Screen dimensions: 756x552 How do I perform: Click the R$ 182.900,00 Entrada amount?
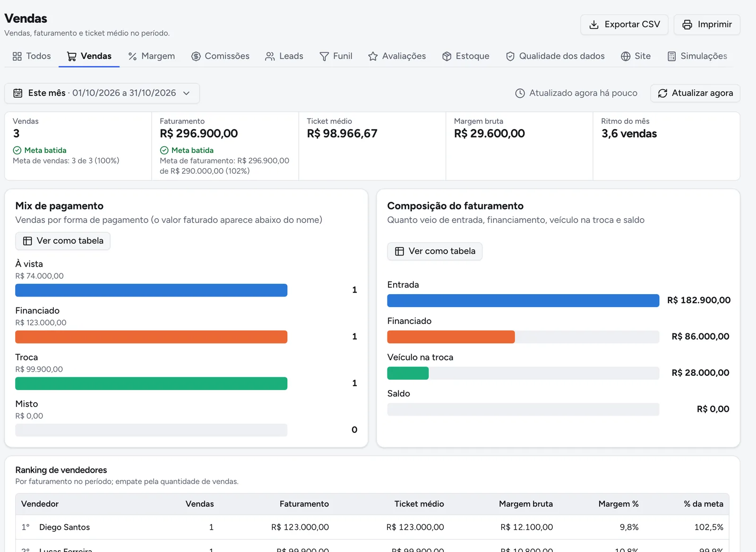click(699, 300)
